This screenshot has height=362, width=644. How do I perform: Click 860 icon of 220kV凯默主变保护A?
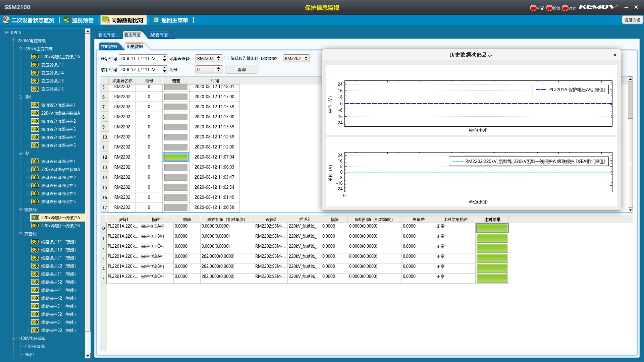click(x=35, y=57)
